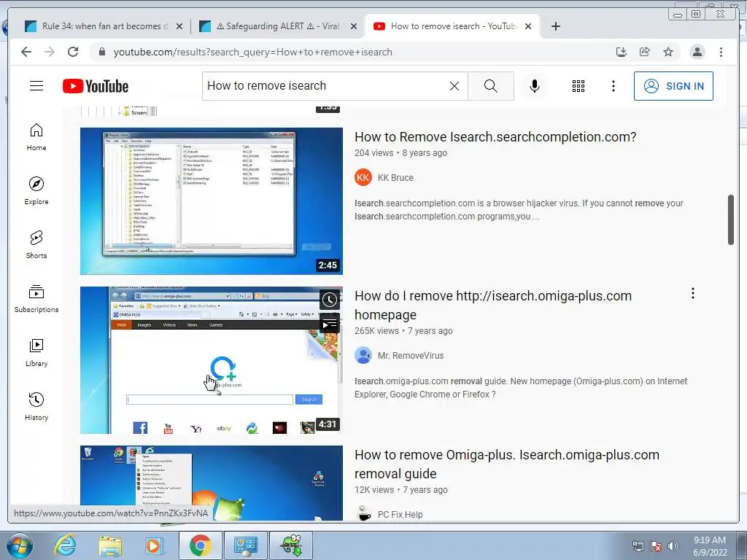Open the Omiga-plus removal guide video thumbnail
This screenshot has height=560, width=747.
pyautogui.click(x=212, y=483)
